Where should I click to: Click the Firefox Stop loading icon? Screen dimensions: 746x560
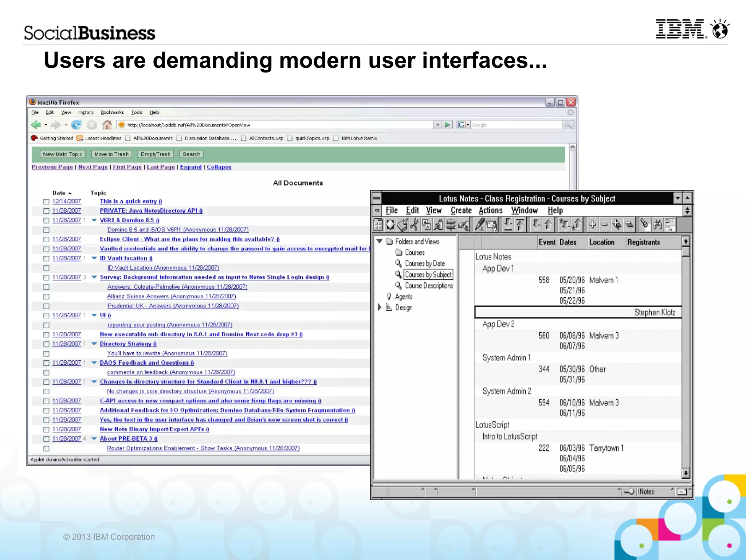point(92,125)
